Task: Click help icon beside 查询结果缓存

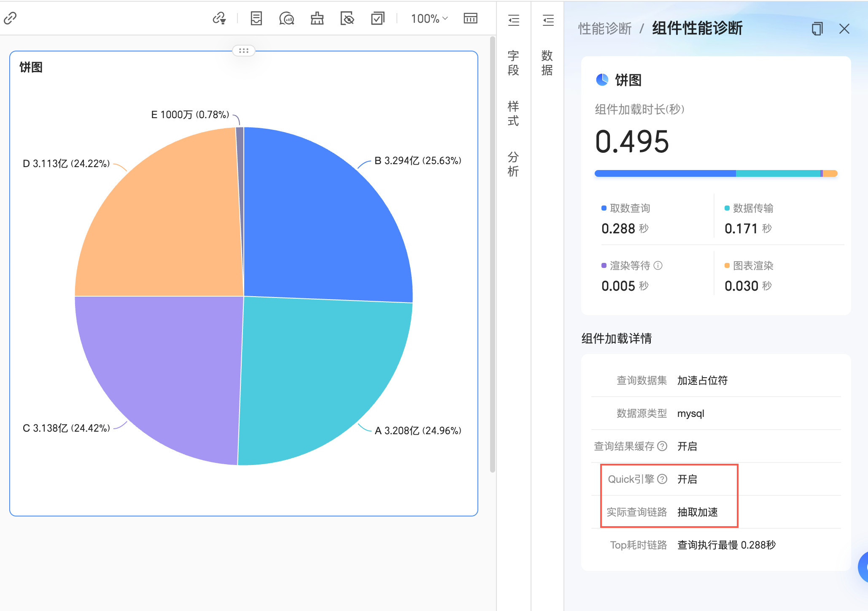Action: [x=663, y=446]
